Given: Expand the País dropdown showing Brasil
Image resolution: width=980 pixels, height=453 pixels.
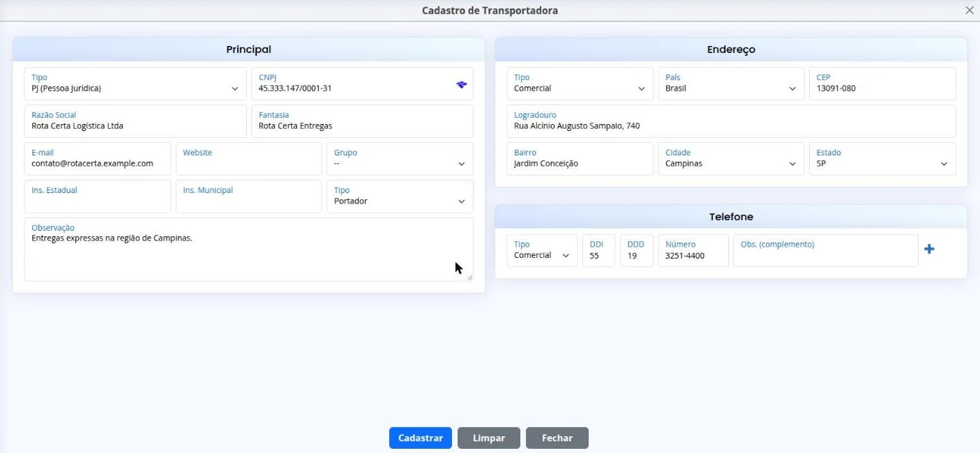Looking at the screenshot, I should pos(731,84).
